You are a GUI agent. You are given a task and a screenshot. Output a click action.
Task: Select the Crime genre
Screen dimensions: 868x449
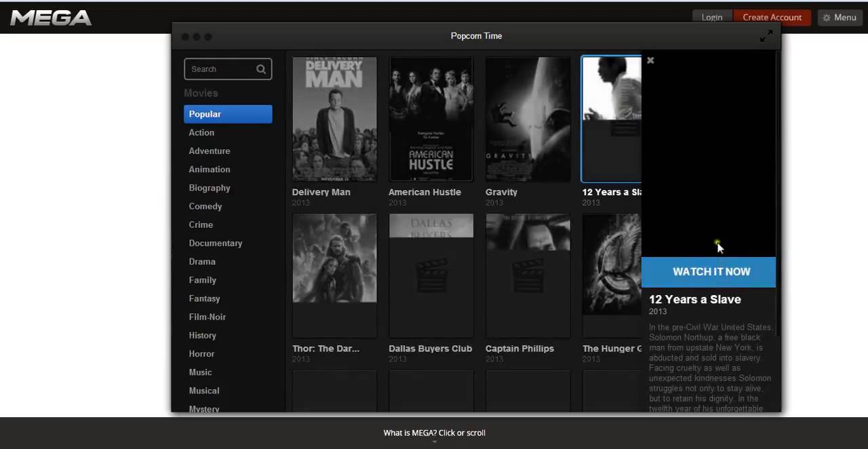201,224
